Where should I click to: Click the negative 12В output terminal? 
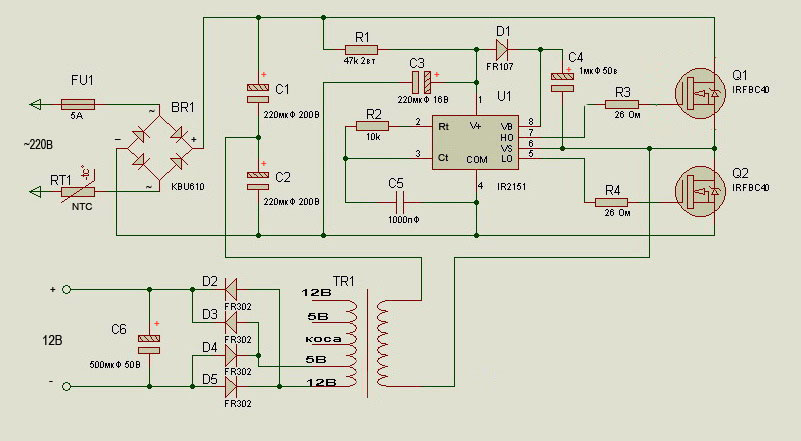pyautogui.click(x=66, y=387)
